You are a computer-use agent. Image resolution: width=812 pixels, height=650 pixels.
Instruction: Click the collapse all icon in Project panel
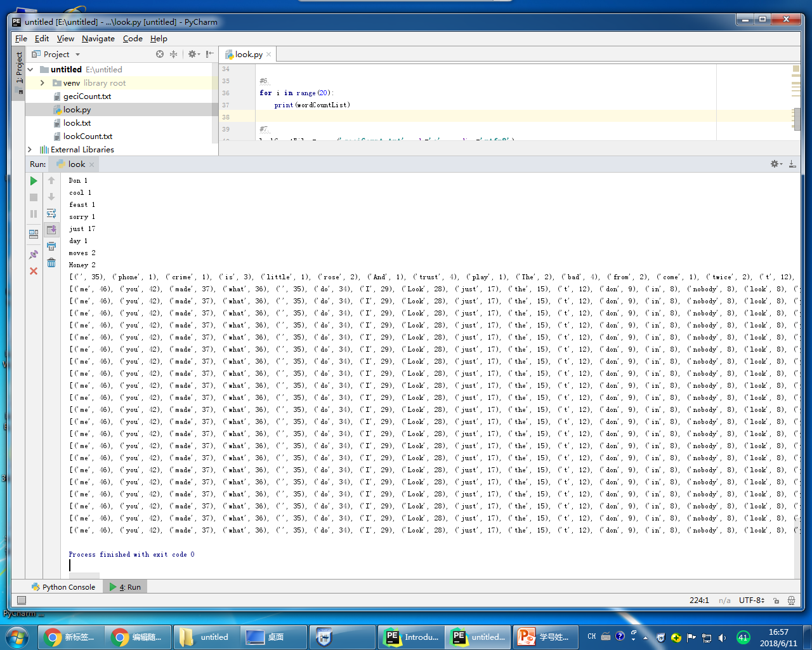click(x=173, y=55)
